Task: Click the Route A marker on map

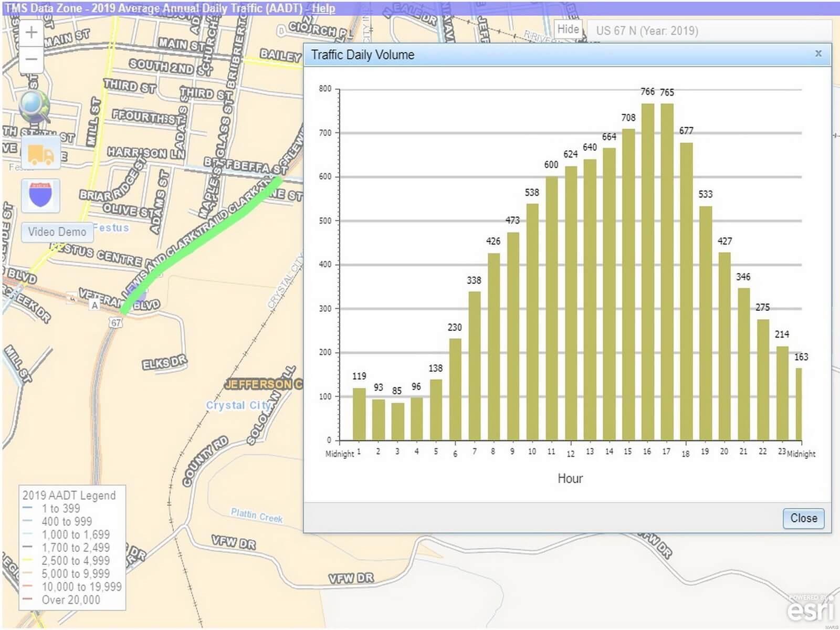Action: coord(94,305)
